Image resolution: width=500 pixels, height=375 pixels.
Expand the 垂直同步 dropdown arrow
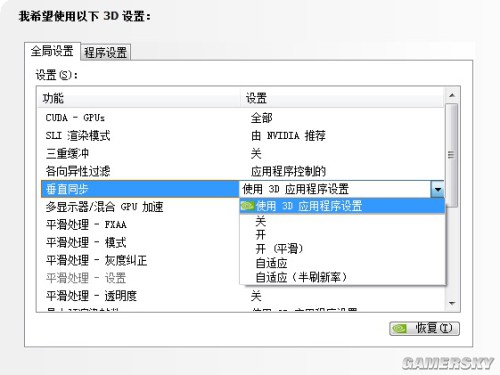(x=437, y=189)
